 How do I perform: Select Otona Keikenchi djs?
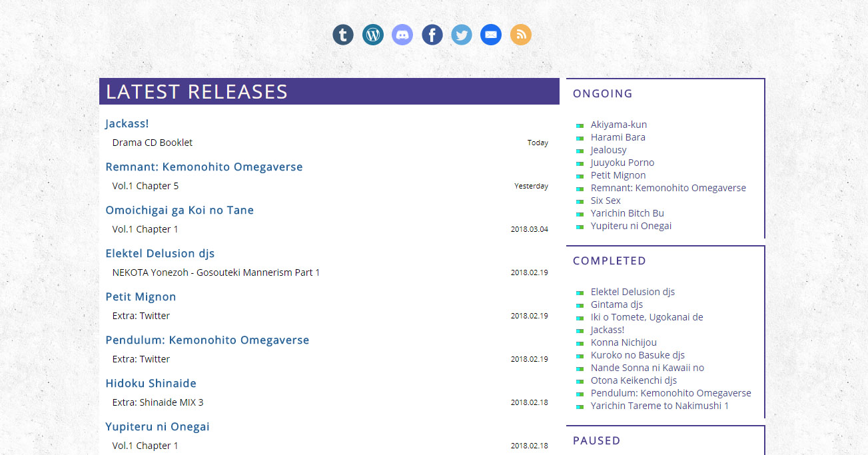(634, 380)
